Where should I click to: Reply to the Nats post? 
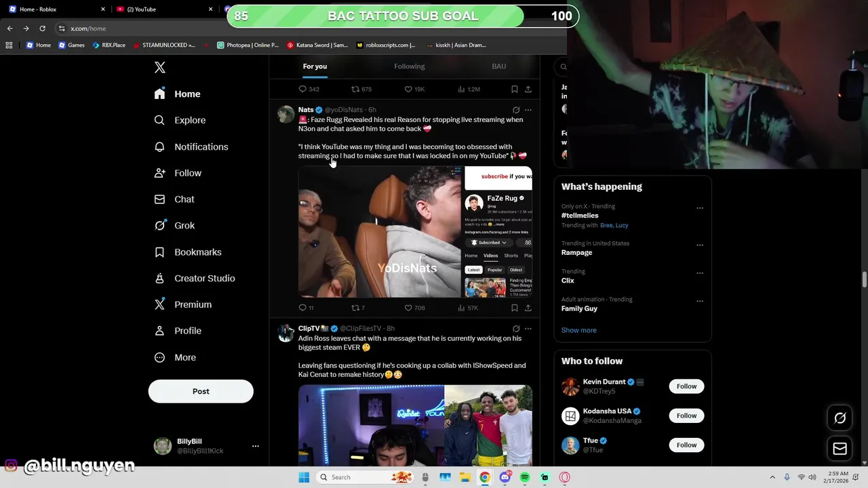pos(302,308)
